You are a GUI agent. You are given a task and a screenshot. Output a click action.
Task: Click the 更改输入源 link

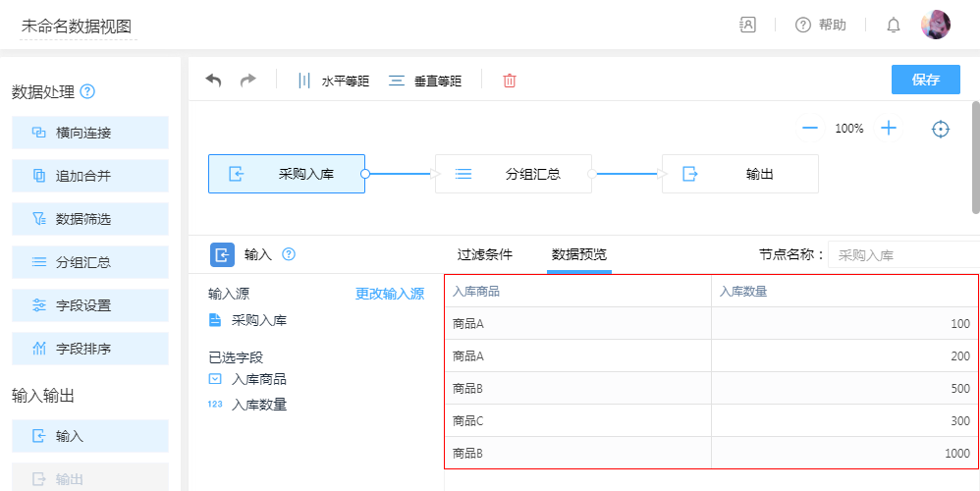390,294
